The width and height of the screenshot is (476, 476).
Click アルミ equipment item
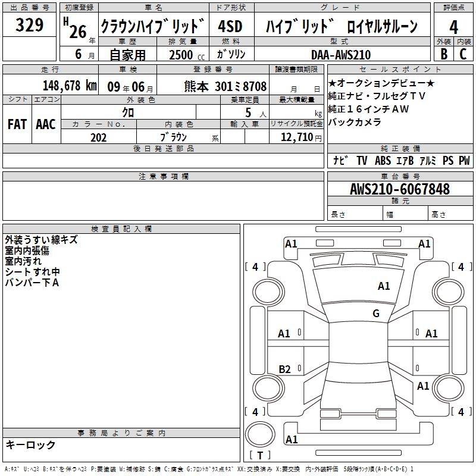(428, 160)
